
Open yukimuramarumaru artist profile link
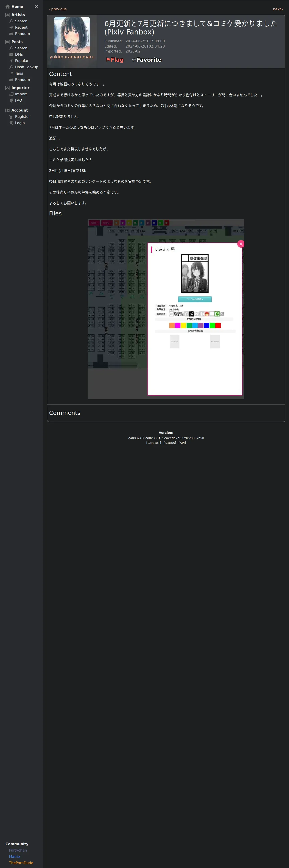72,57
